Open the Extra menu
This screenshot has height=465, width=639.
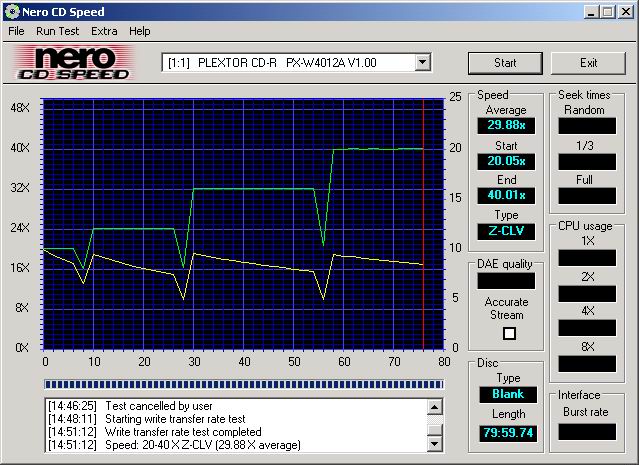[104, 31]
